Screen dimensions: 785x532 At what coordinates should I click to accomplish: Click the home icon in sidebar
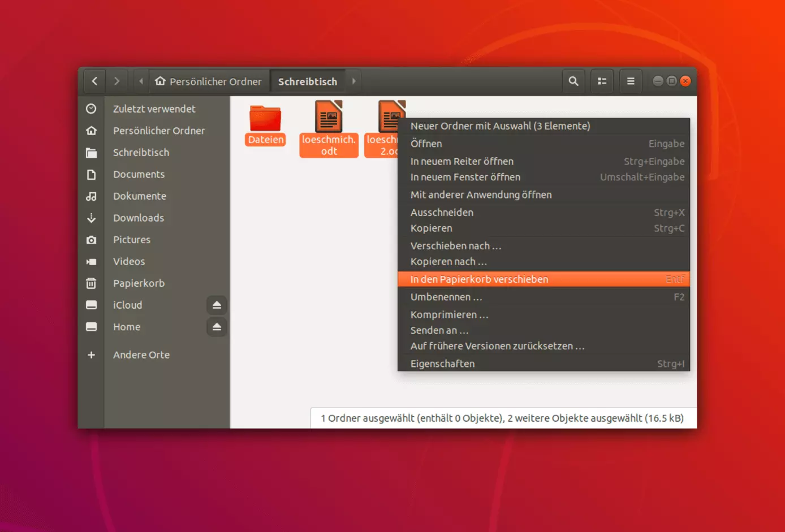coord(91,131)
